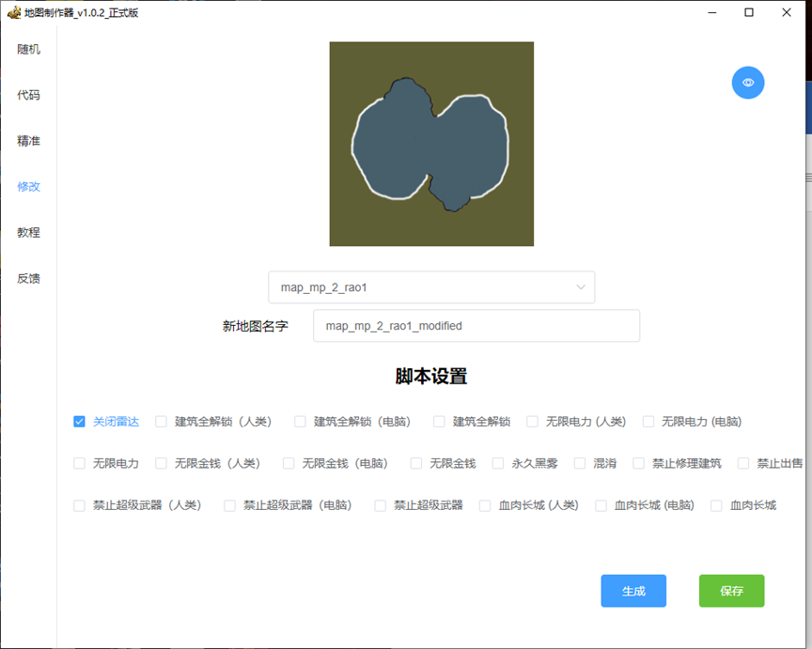
Task: Enable 禁止超级武器（人类） checkbox
Action: pos(79,505)
